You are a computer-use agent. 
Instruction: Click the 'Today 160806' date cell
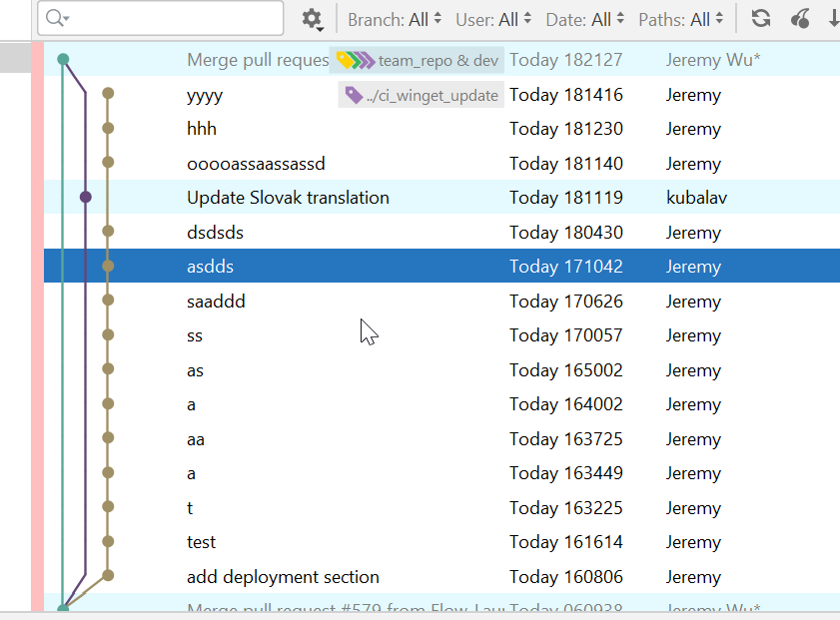coord(565,577)
